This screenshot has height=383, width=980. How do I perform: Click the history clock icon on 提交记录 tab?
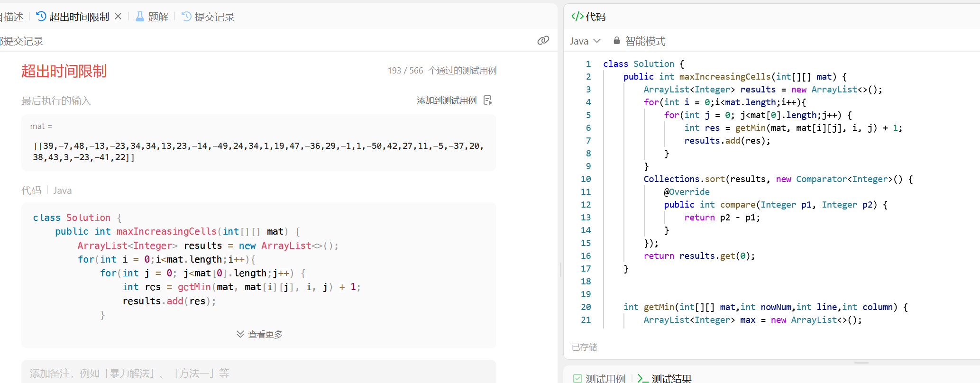187,17
